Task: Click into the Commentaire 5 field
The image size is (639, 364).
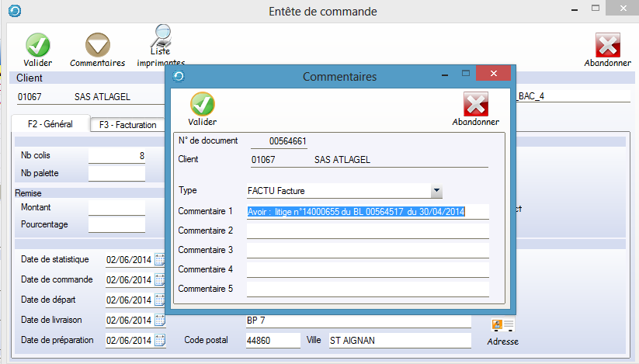Action: click(x=367, y=289)
